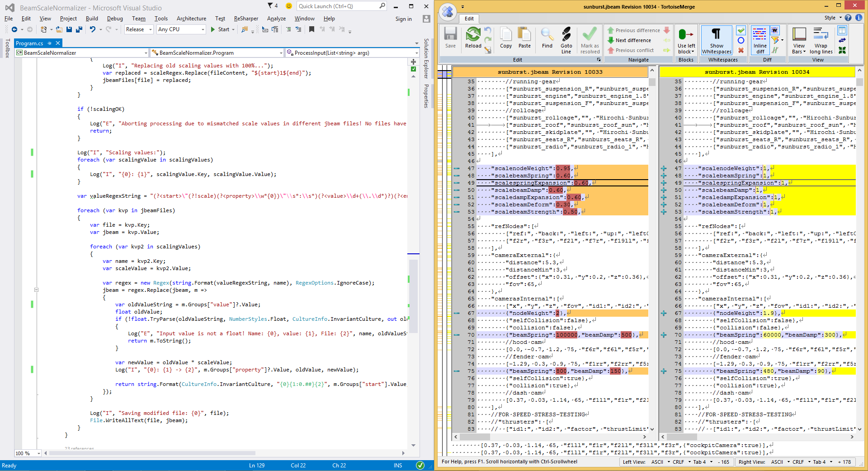Click Open File folder icon
The height and width of the screenshot is (471, 868).
point(59,29)
